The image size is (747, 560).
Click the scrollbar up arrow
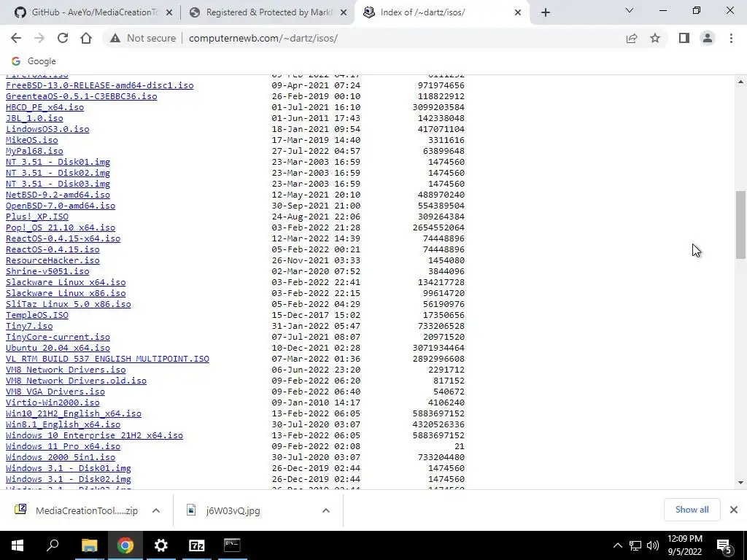(740, 82)
